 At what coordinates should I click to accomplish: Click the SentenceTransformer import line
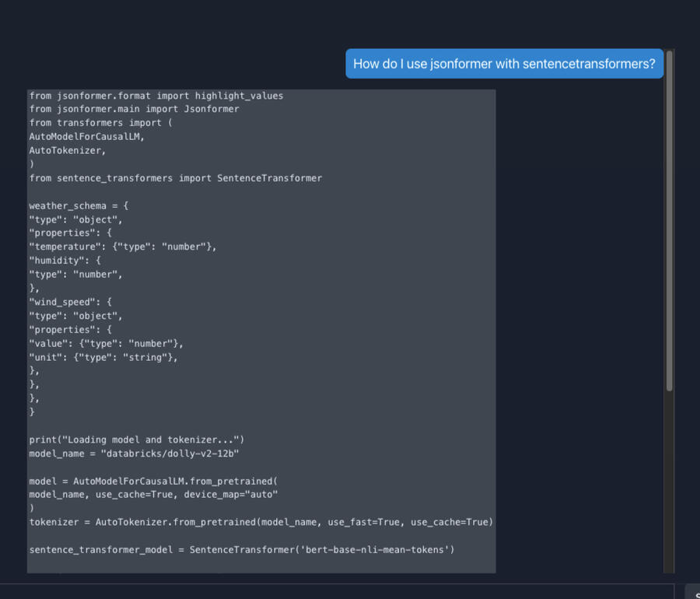point(176,178)
